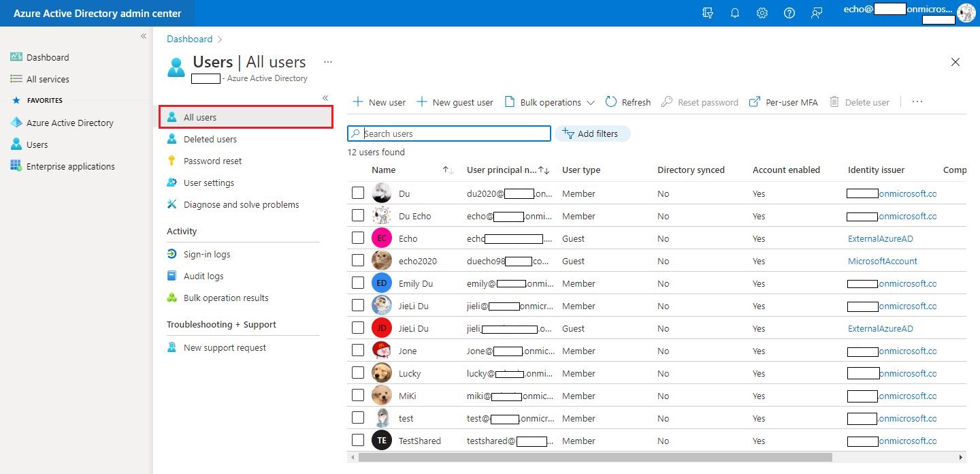Open Per-user MFA link
Screen dimensions: 980x474
783,102
